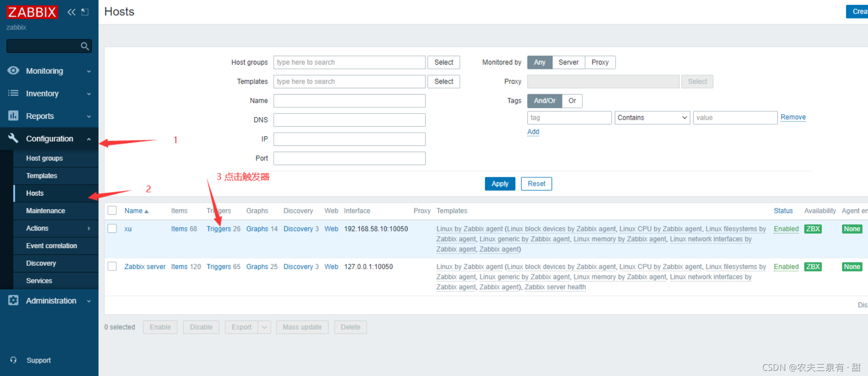
Task: Focus the Host groups search field
Action: (x=349, y=62)
